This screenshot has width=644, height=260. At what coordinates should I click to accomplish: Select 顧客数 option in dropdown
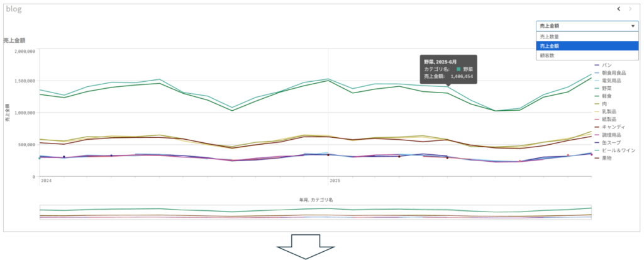click(547, 55)
